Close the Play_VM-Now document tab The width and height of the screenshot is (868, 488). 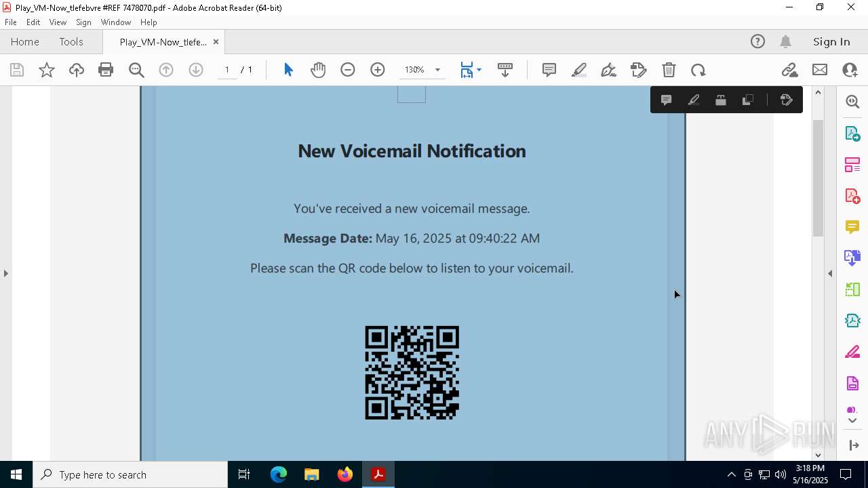[216, 42]
